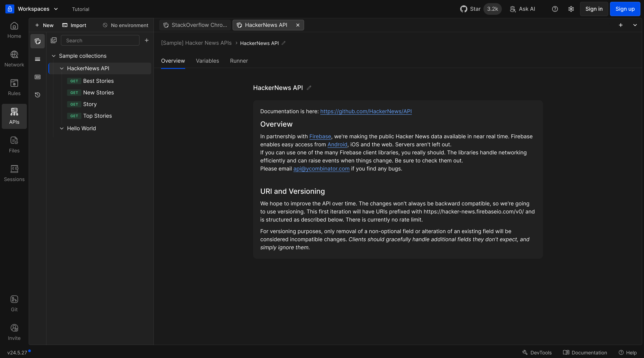
Task: Close the HackerNews API tab
Action: 298,25
